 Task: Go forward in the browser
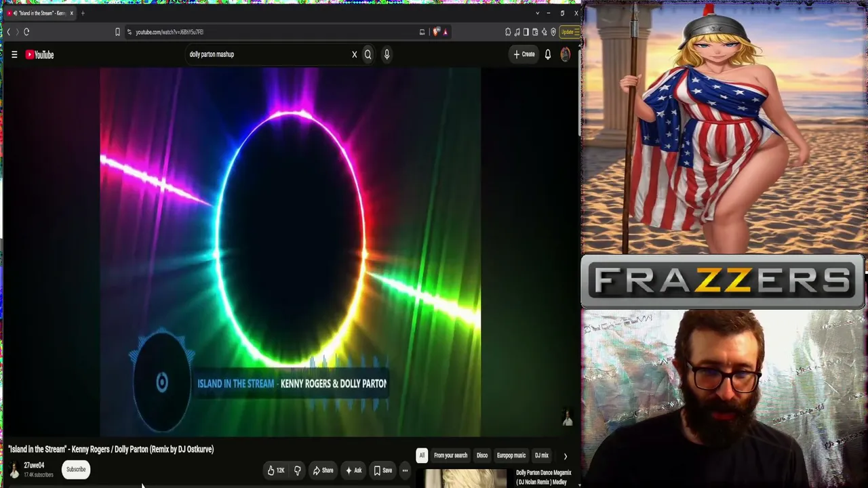(17, 32)
